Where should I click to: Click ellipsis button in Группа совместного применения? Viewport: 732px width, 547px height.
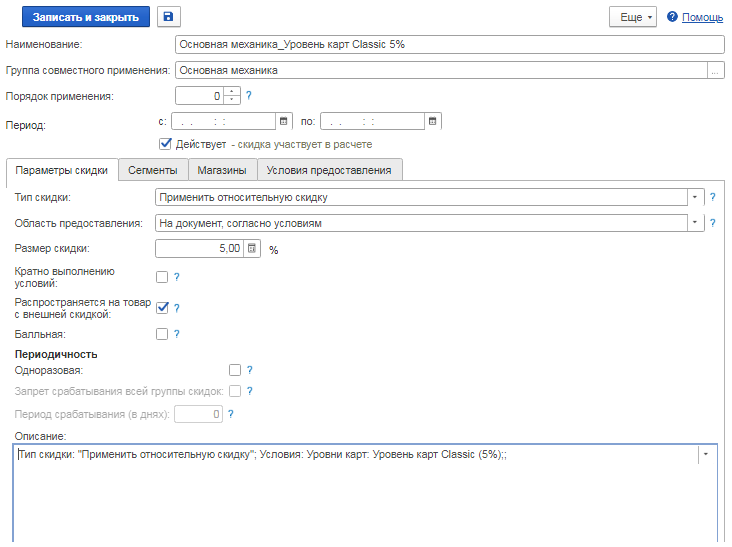(x=715, y=70)
